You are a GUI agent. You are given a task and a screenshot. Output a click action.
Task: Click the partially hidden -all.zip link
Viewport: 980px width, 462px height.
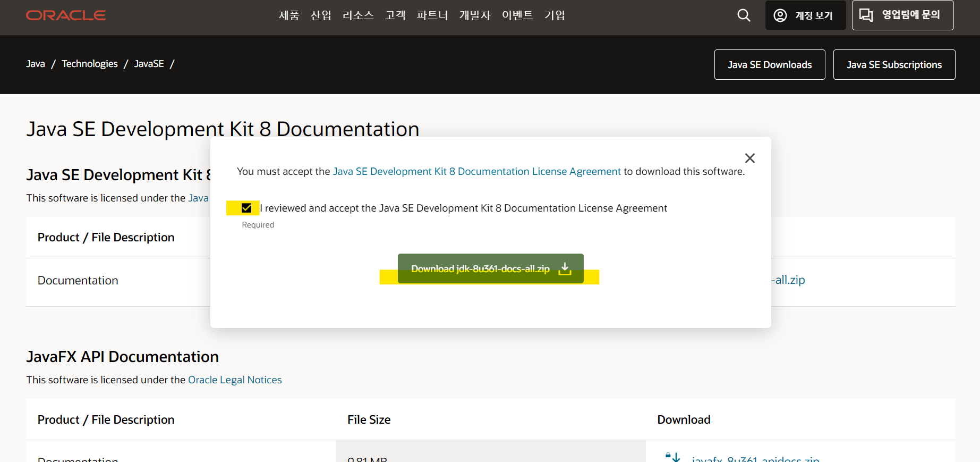pos(788,280)
